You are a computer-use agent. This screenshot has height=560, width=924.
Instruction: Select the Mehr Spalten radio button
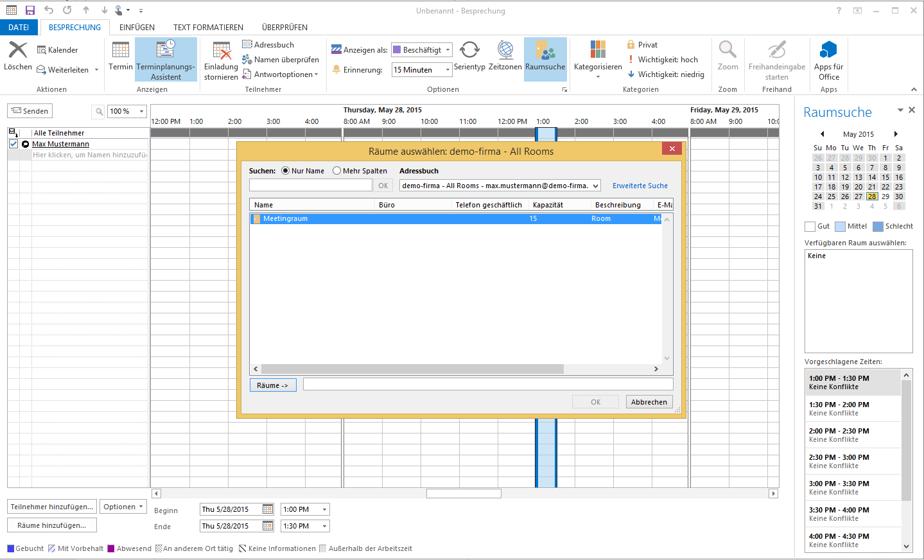336,171
